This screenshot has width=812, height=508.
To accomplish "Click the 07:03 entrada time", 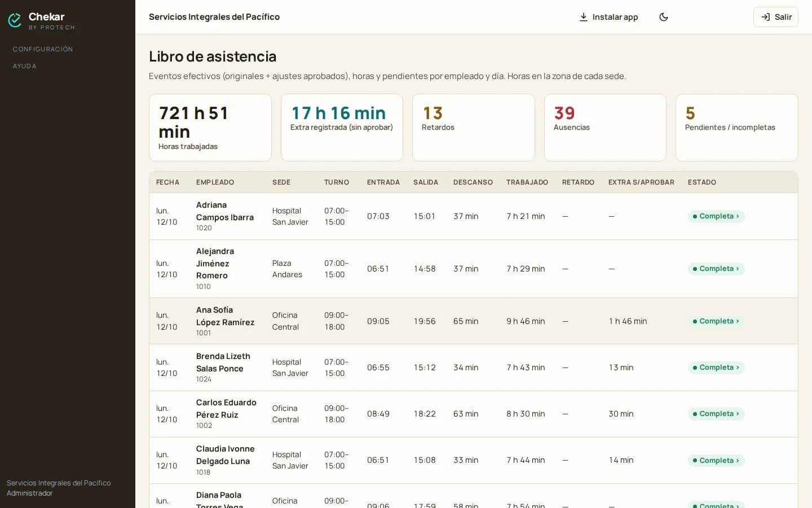I will pyautogui.click(x=378, y=216).
